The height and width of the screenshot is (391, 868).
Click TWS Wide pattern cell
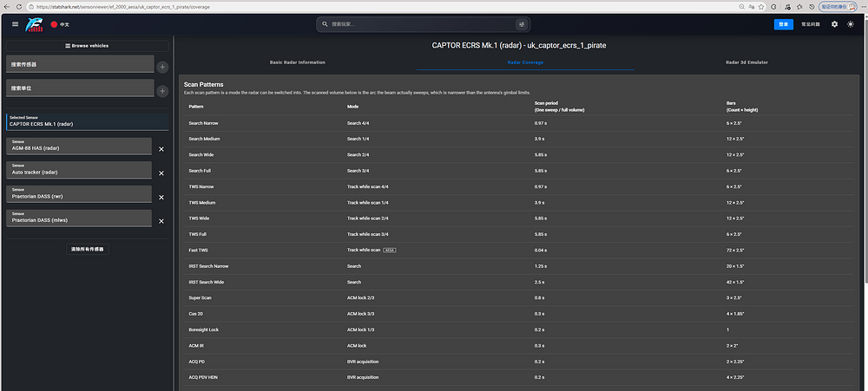(x=199, y=218)
